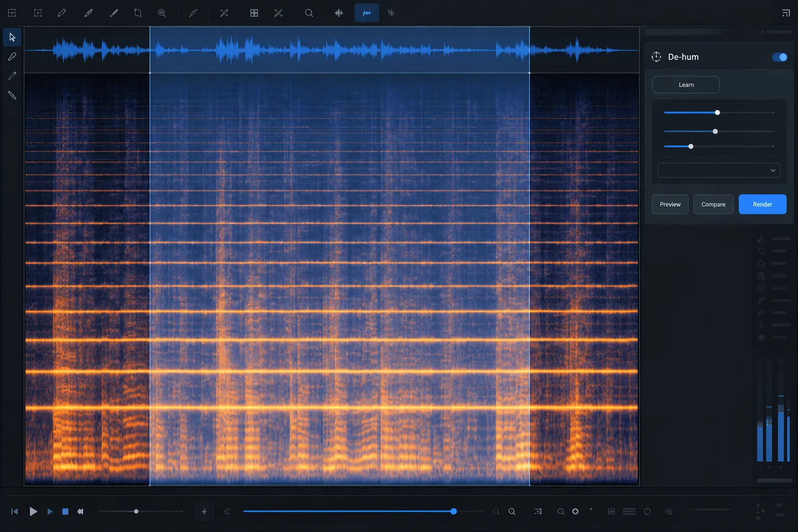Click the volume slider knob in transport
Viewport: 798px width, 532px height.
pos(136,512)
